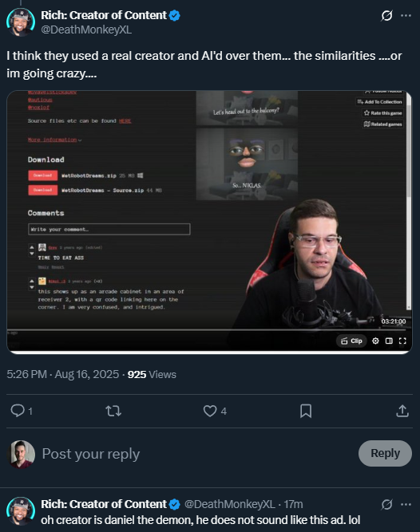This screenshot has width=420, height=532.
Task: Click the gray Reply button
Action: coord(385,453)
